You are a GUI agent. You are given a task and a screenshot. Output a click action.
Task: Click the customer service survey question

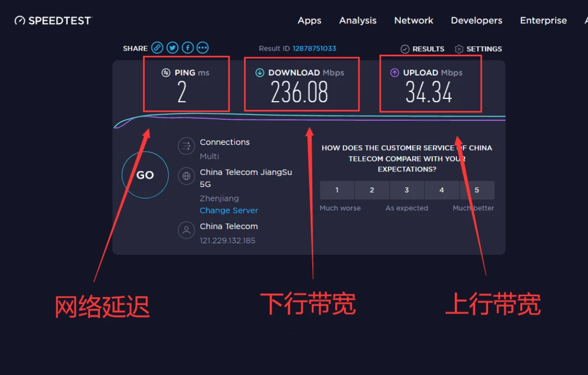[x=407, y=158]
